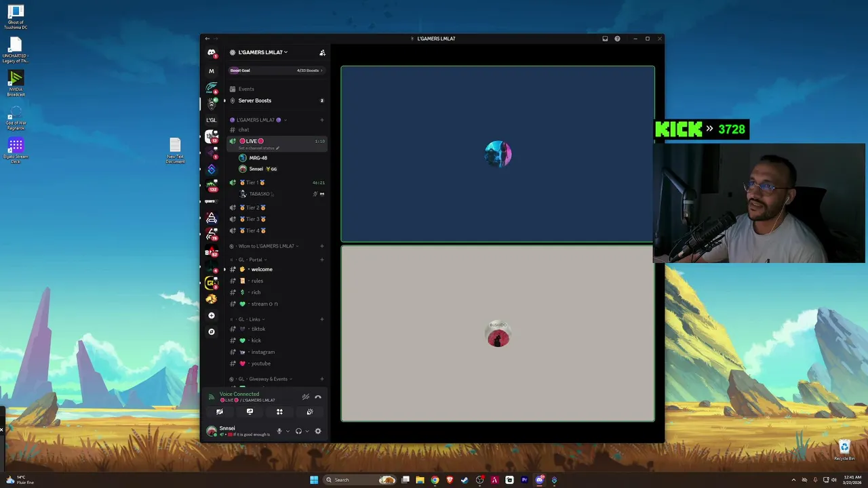Click edit pencil next to channel status
The height and width of the screenshot is (488, 868).
coord(277,148)
